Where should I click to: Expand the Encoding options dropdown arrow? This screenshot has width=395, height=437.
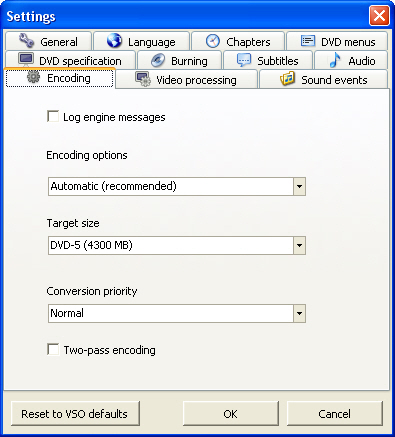click(x=299, y=186)
